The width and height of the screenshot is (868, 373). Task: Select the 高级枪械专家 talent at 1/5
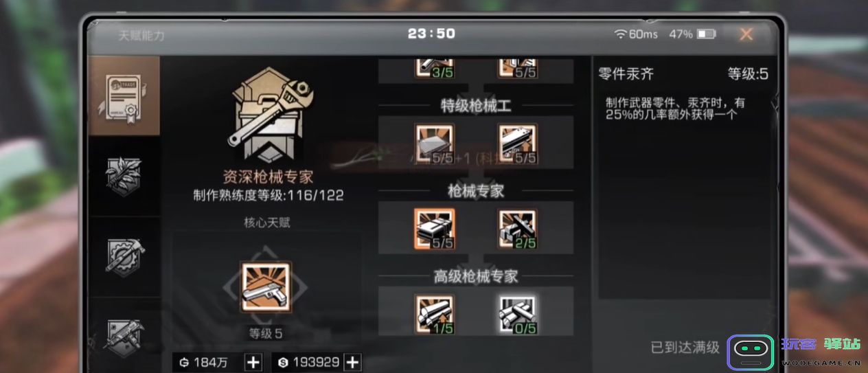[434, 315]
